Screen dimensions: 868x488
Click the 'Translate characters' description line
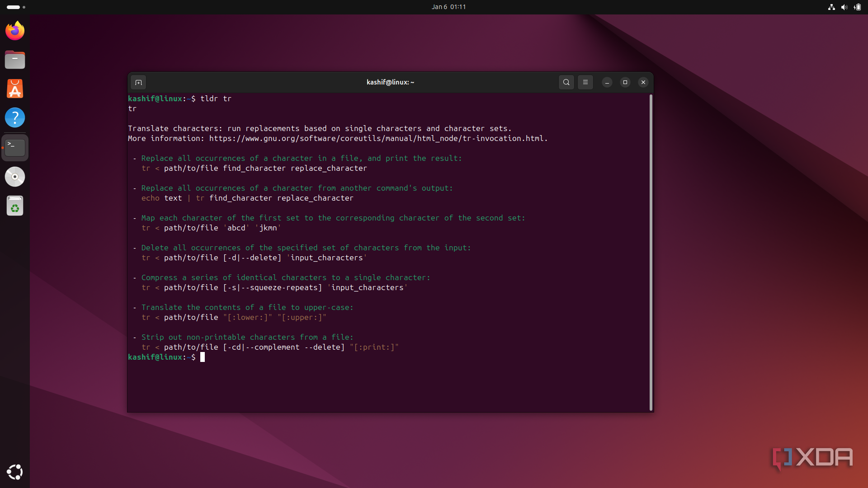coord(320,128)
